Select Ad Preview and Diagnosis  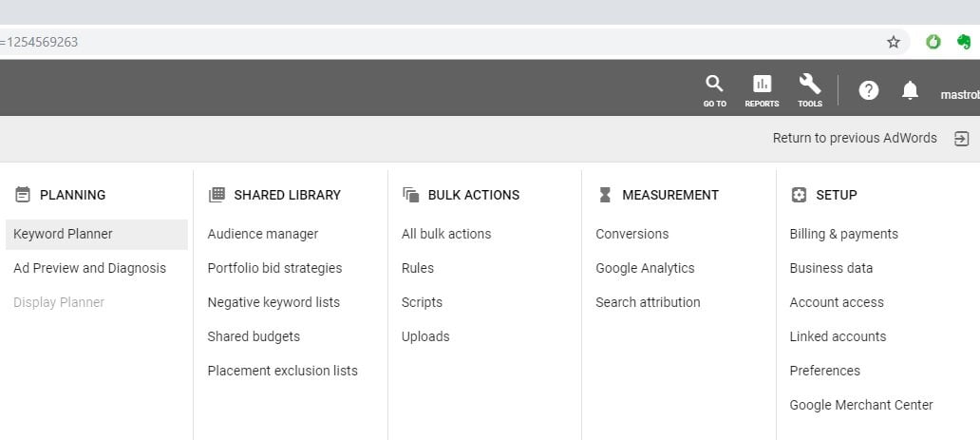[89, 268]
